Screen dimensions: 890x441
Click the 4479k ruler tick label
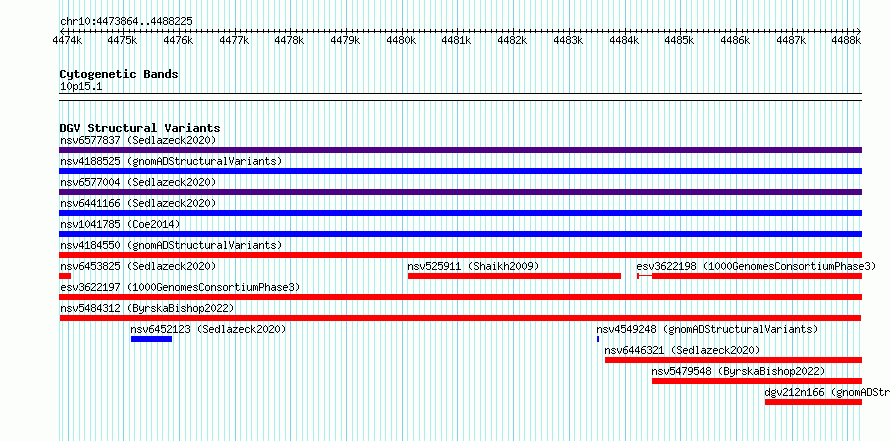[x=345, y=40]
